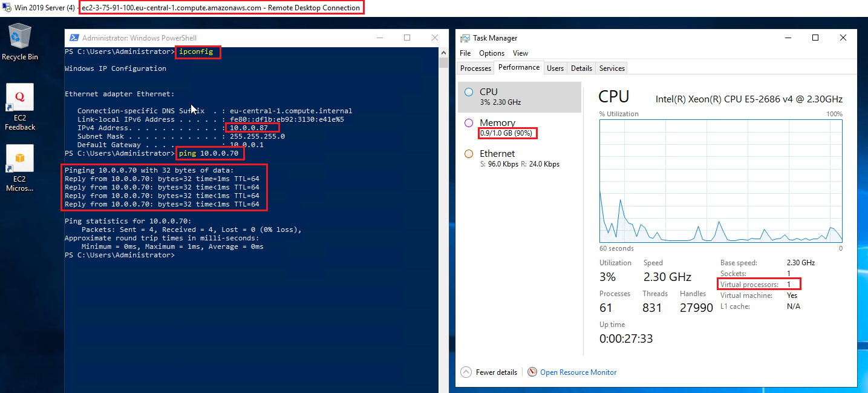This screenshot has height=393, width=868.
Task: Open the EC2 Microsoft desktop shortcut
Action: click(20, 168)
